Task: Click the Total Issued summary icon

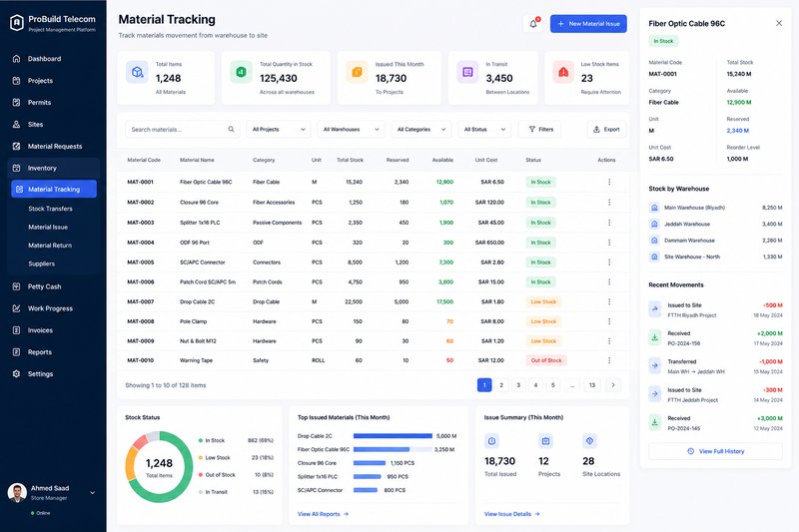Action: (x=491, y=441)
